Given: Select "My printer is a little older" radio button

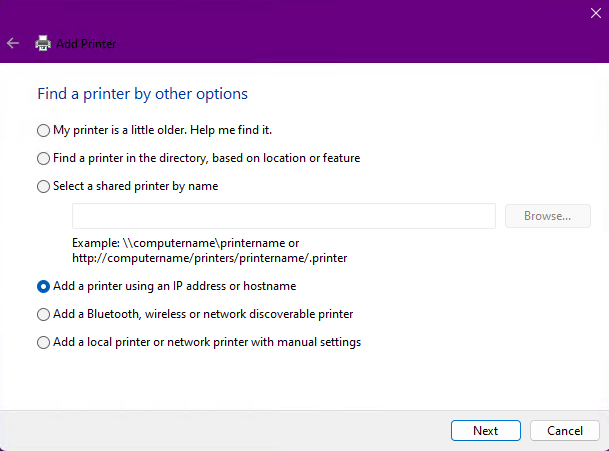Looking at the screenshot, I should (43, 130).
